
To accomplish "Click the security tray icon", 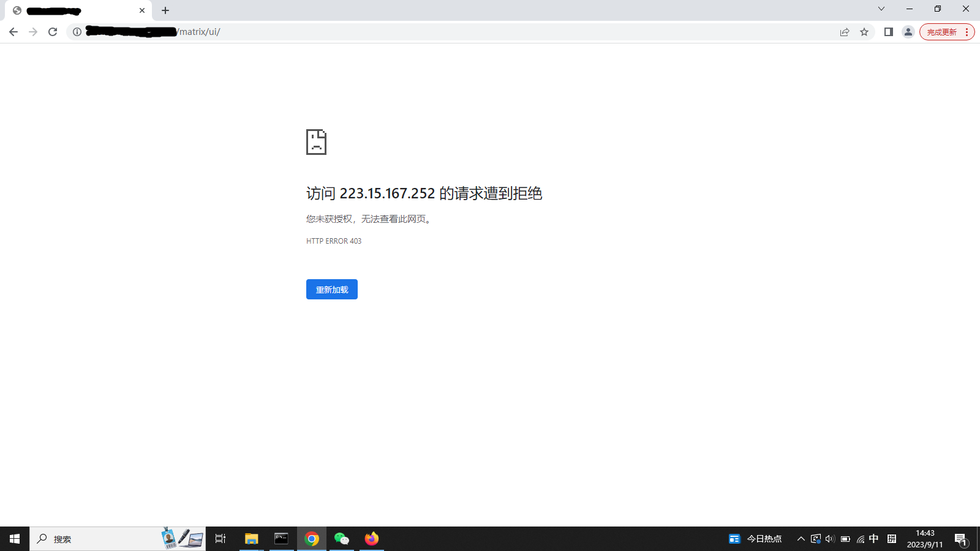I will pyautogui.click(x=815, y=539).
